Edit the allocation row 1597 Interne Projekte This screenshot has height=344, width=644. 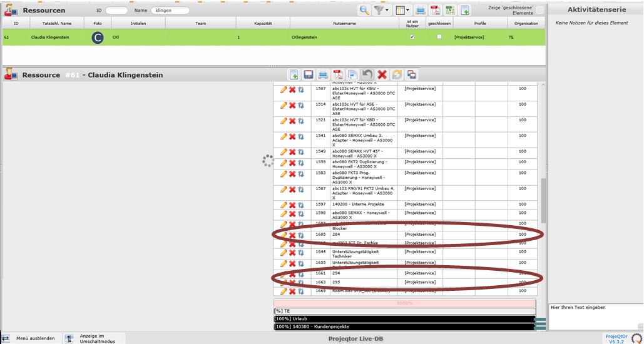pyautogui.click(x=284, y=205)
